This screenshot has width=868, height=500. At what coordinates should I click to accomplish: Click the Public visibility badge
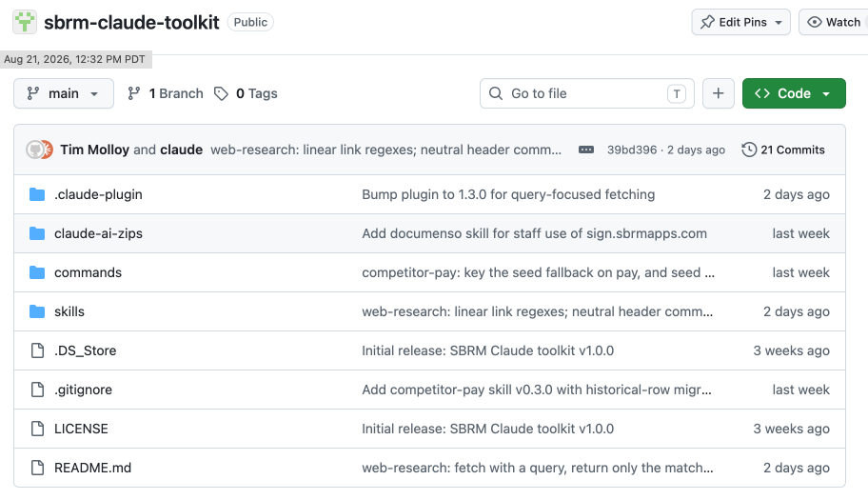(250, 22)
